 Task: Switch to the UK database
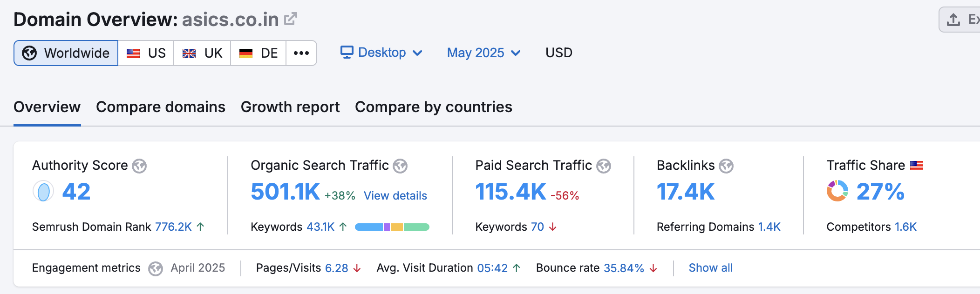[x=202, y=53]
